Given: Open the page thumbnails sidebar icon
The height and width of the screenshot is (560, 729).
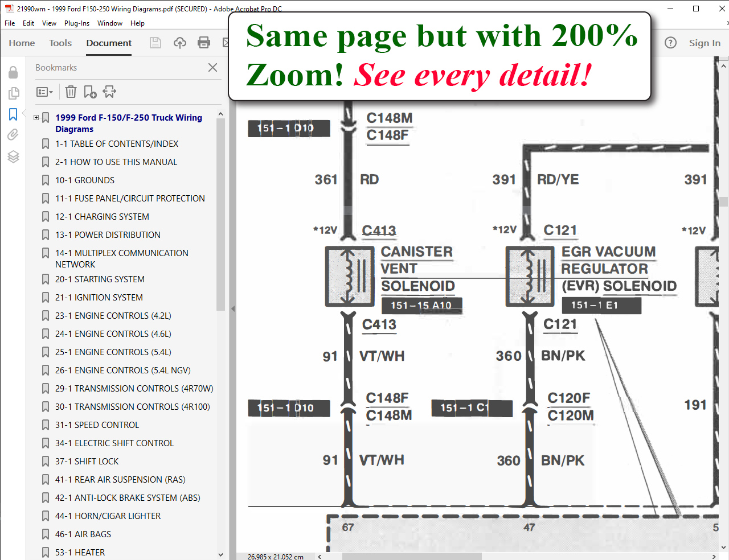Looking at the screenshot, I should pyautogui.click(x=13, y=93).
